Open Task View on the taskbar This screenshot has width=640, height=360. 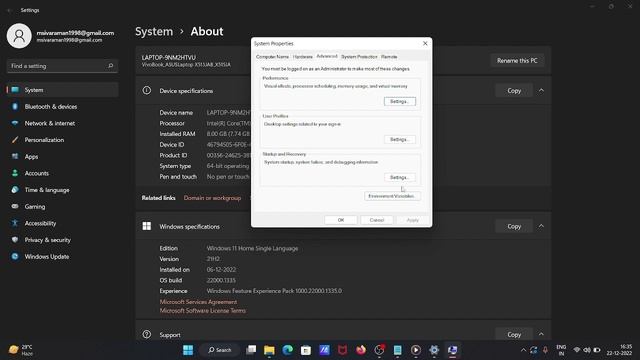point(251,350)
